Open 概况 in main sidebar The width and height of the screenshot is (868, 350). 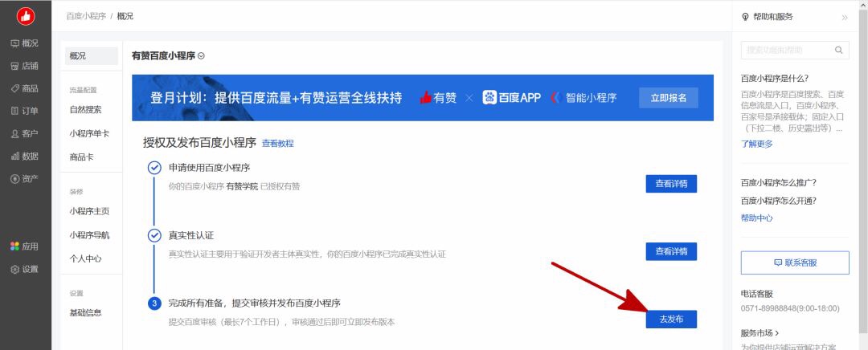(25, 43)
